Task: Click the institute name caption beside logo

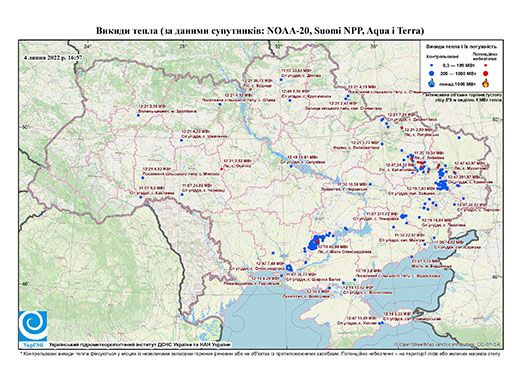Action: (x=140, y=344)
